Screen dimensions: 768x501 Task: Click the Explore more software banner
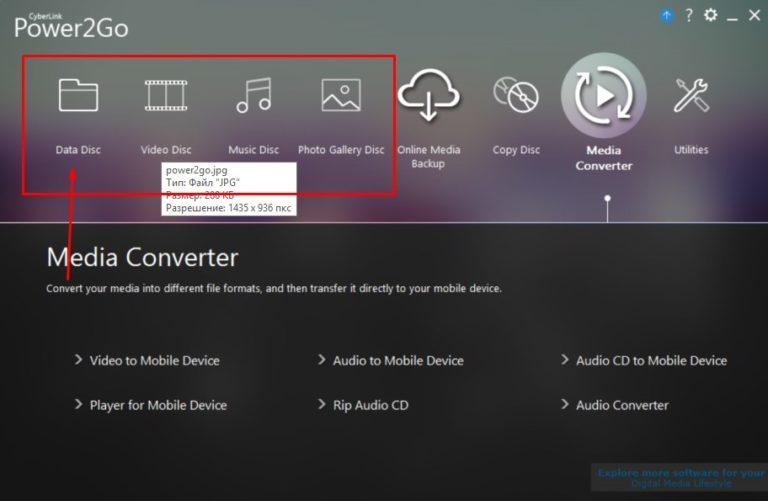pyautogui.click(x=680, y=478)
